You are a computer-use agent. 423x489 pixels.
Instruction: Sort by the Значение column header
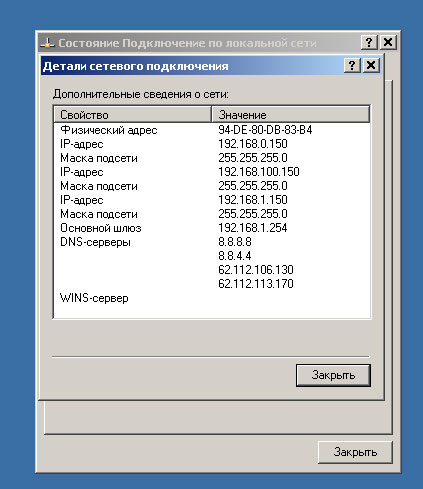coord(291,115)
